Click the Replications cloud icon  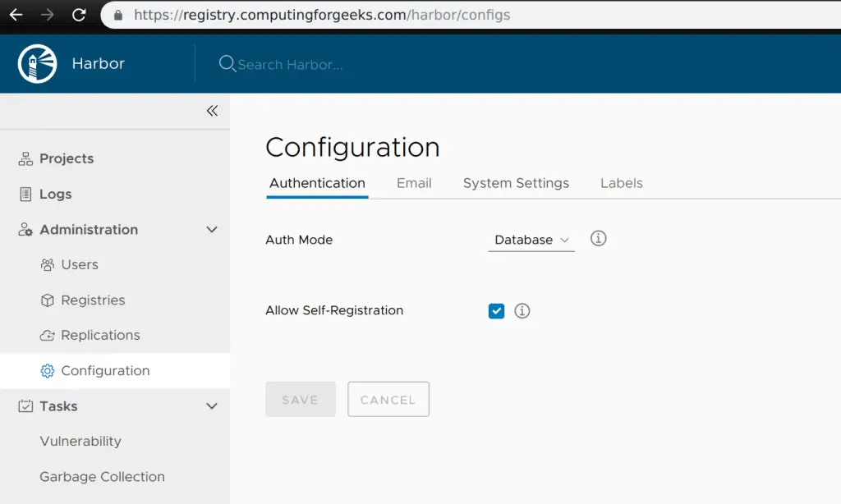click(x=47, y=336)
